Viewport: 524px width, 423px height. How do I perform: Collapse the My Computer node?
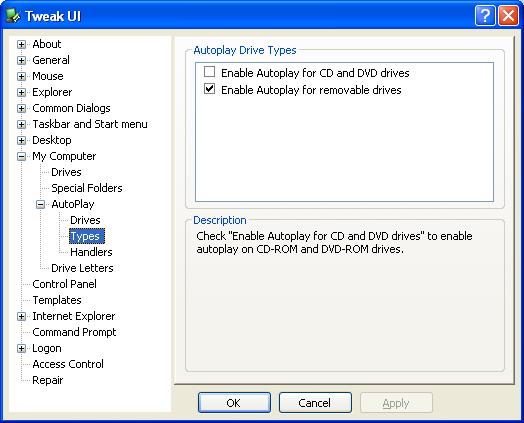click(x=21, y=156)
